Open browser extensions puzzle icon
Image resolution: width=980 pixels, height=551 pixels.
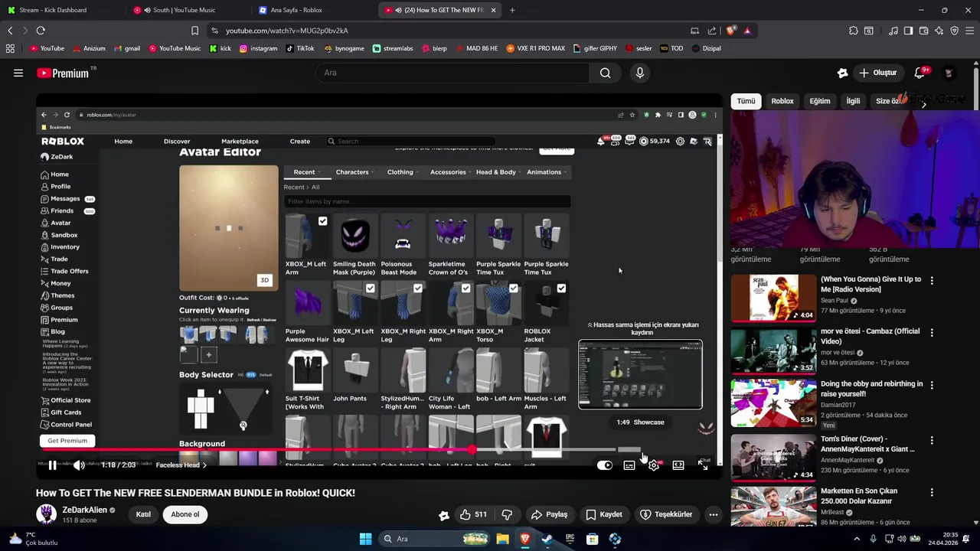(x=853, y=31)
